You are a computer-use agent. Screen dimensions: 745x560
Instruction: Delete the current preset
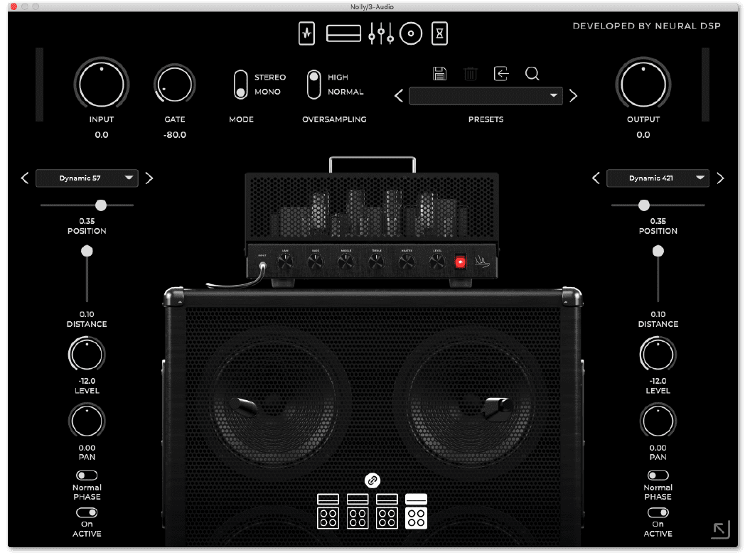click(471, 73)
